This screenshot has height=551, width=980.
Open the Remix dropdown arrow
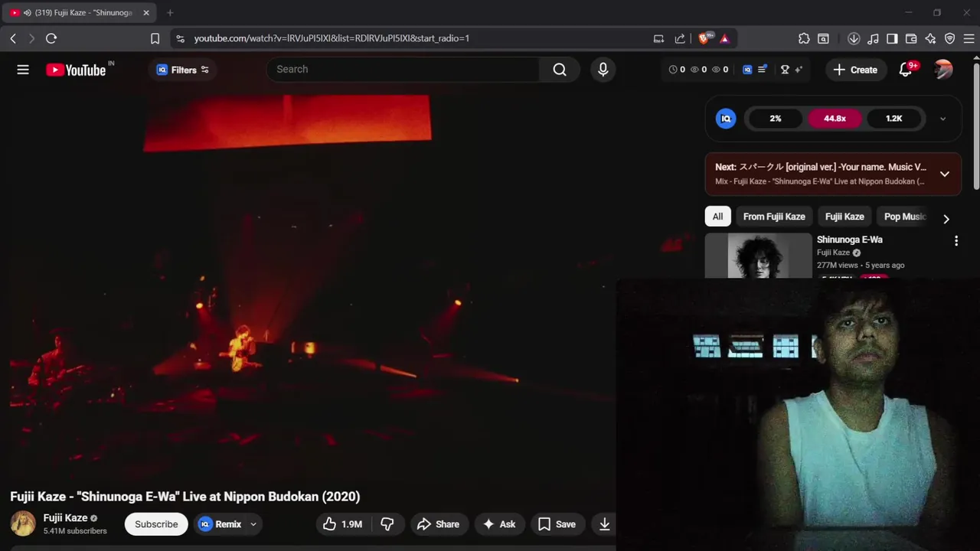point(253,524)
